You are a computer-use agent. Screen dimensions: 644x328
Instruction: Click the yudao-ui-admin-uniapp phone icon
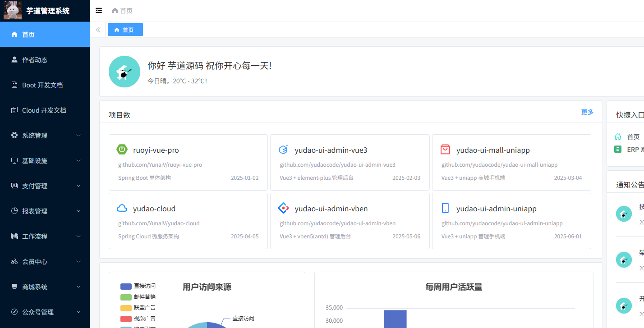coord(445,208)
